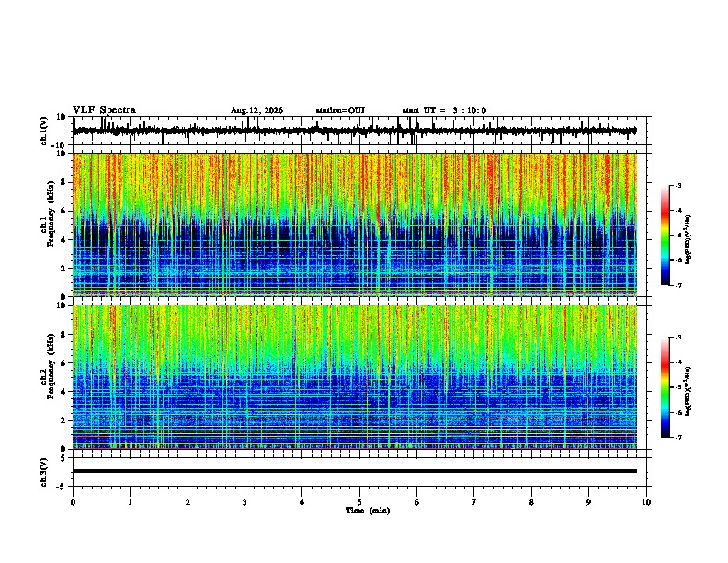The width and height of the screenshot is (728, 563).
Task: Click the "4" time axis tick label
Action: (302, 502)
